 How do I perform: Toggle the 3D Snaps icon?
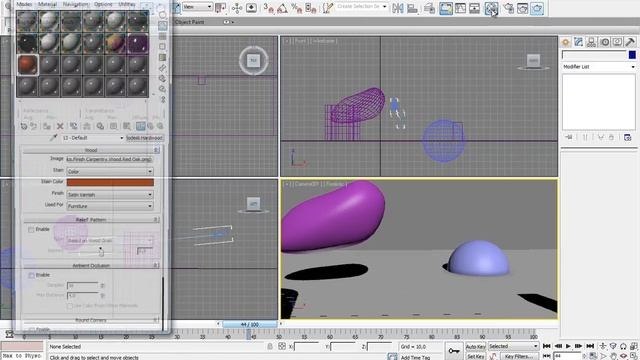(x=269, y=8)
